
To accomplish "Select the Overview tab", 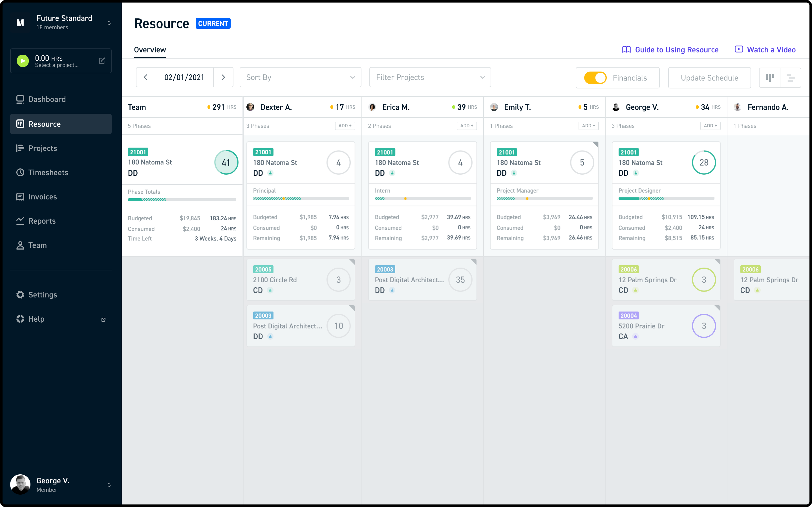I will (150, 50).
